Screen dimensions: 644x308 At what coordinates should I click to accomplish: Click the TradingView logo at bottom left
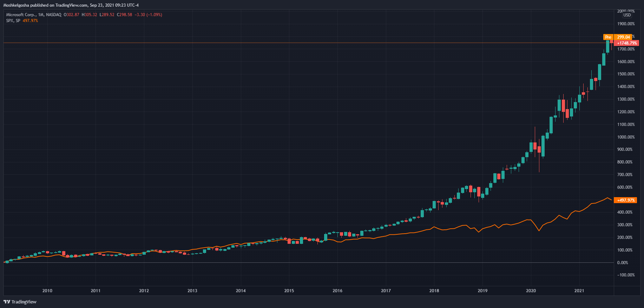pos(20,302)
